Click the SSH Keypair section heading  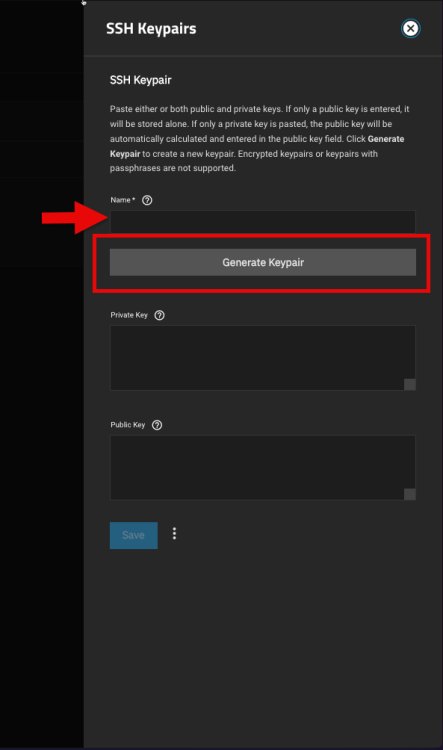(141, 80)
